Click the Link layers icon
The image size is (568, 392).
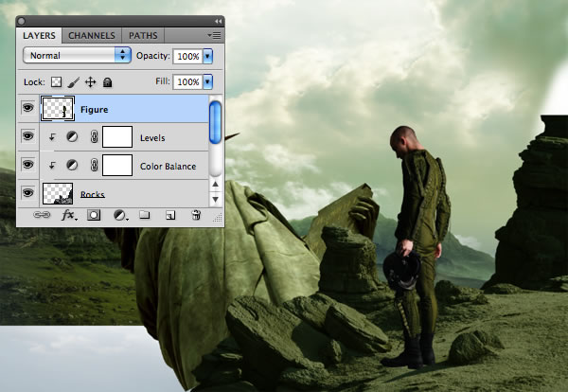[x=42, y=215]
